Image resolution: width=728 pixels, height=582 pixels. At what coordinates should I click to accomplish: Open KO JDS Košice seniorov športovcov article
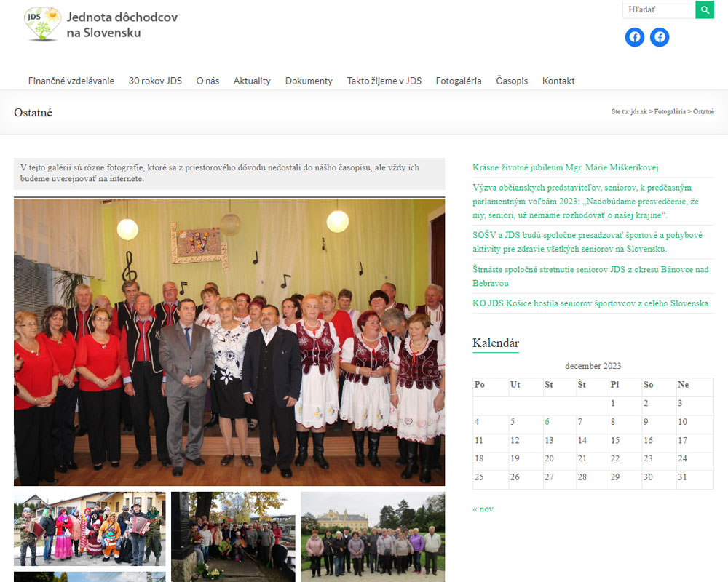point(590,303)
